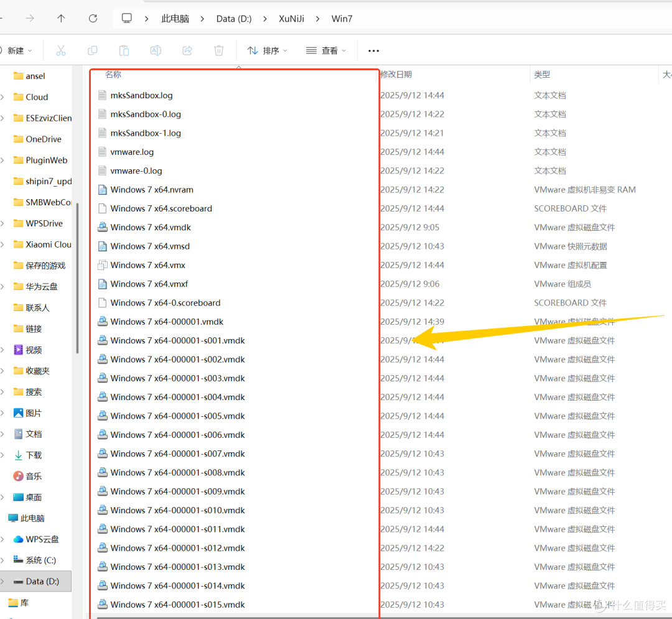
Task: Expand the chevron after Data (D:) in address bar
Action: coord(265,19)
